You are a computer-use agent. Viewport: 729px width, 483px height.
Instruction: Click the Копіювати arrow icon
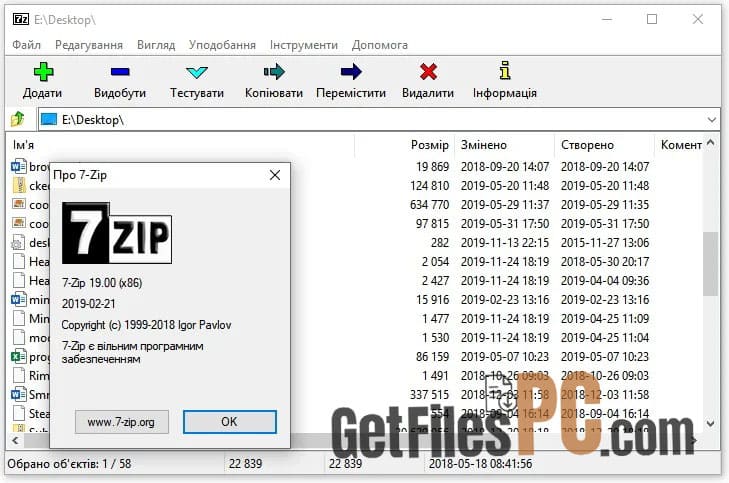click(x=274, y=72)
